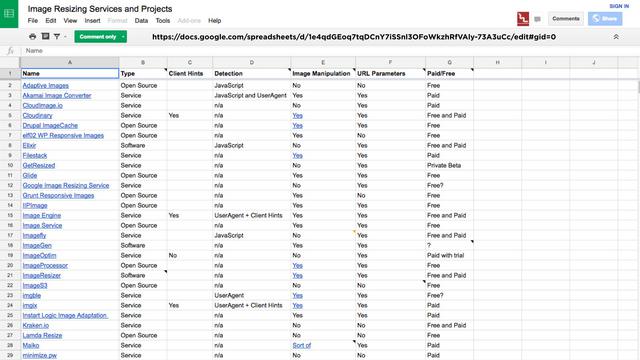Click the Comments button
Screen dimensions: 640x360
[x=566, y=19]
